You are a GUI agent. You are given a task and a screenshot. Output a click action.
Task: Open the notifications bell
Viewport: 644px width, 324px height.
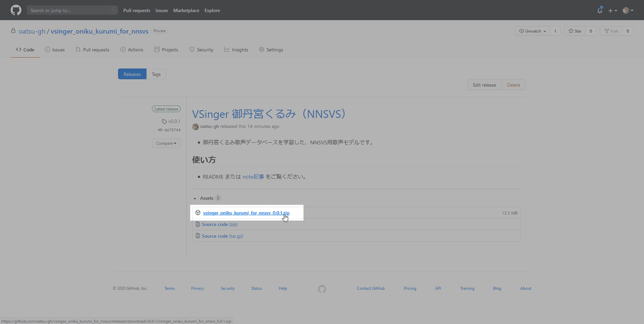point(600,10)
